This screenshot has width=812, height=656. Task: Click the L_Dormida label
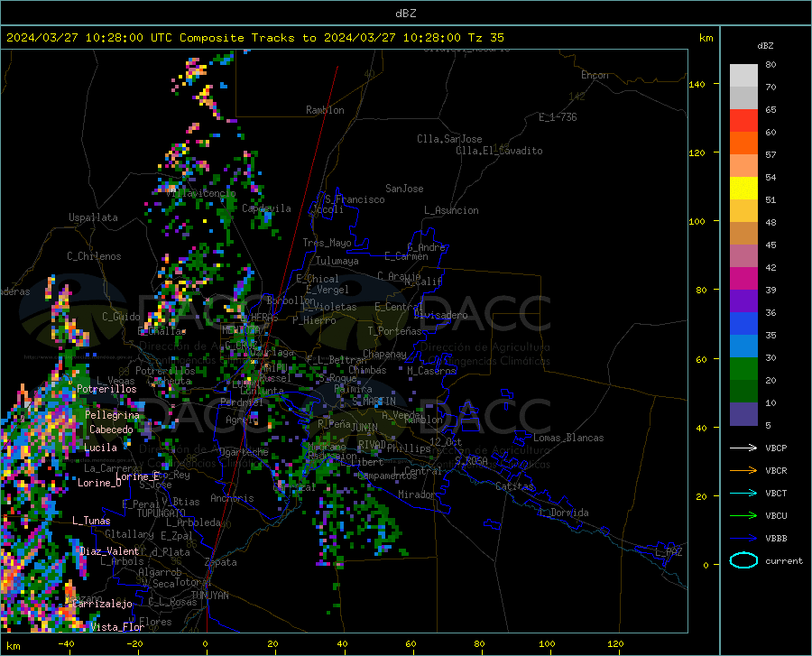tap(563, 513)
